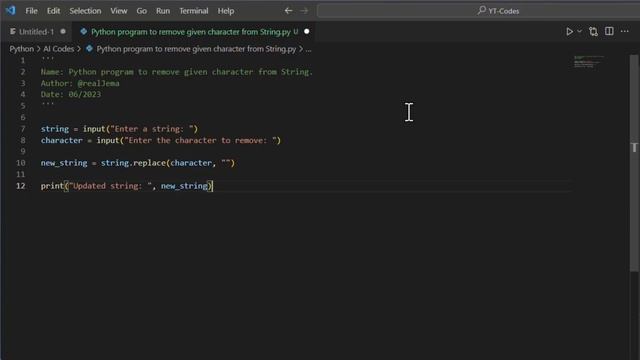The height and width of the screenshot is (360, 640).
Task: Click the AI Codes breadcrumb
Action: (x=59, y=49)
